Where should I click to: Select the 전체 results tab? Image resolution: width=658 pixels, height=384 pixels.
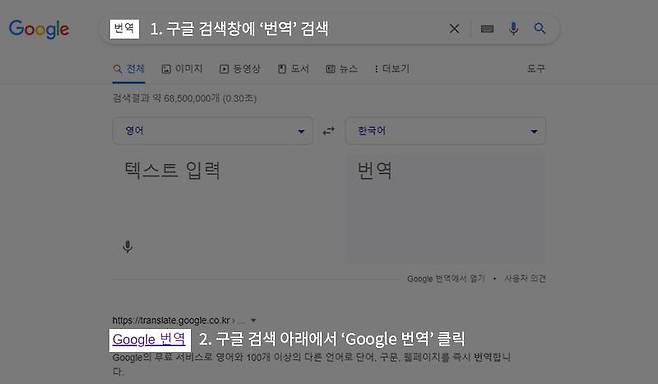[129, 69]
